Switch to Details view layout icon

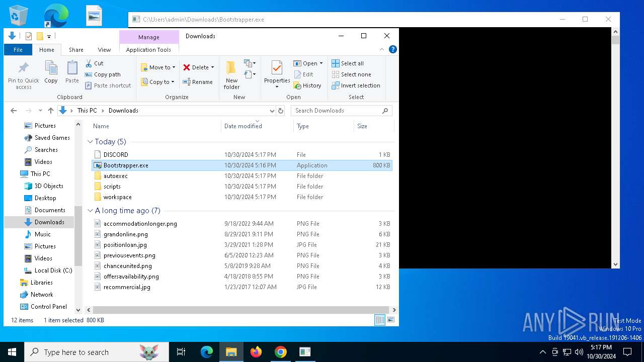(x=380, y=320)
